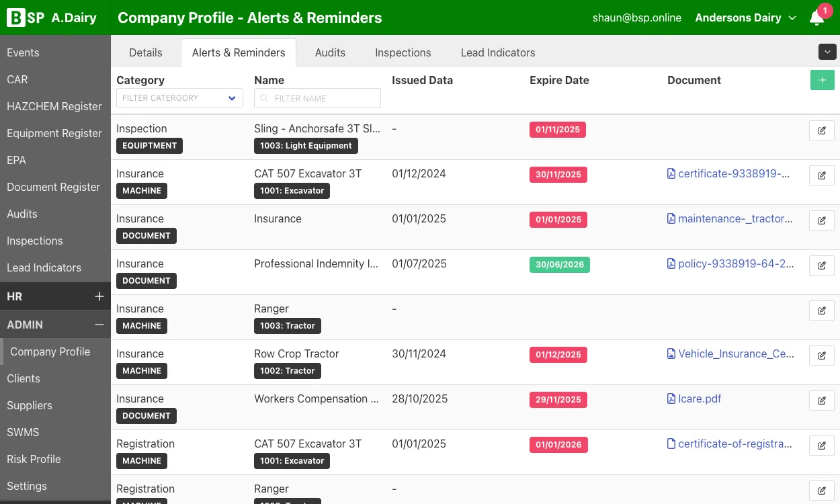840x504 pixels.
Task: Click the EQUIPTMENT category badge
Action: [x=149, y=145]
